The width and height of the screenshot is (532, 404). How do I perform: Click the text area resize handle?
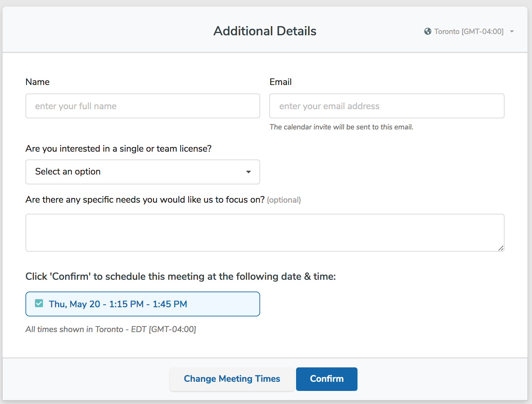pos(501,248)
